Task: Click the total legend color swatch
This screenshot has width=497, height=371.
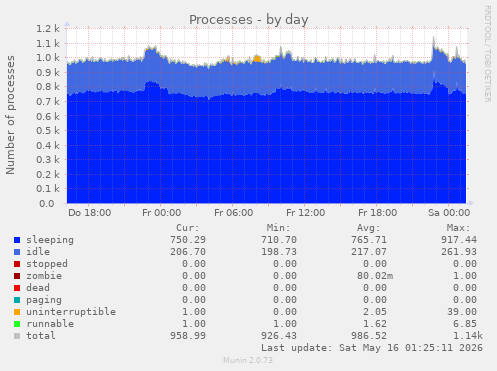Action: (x=17, y=336)
